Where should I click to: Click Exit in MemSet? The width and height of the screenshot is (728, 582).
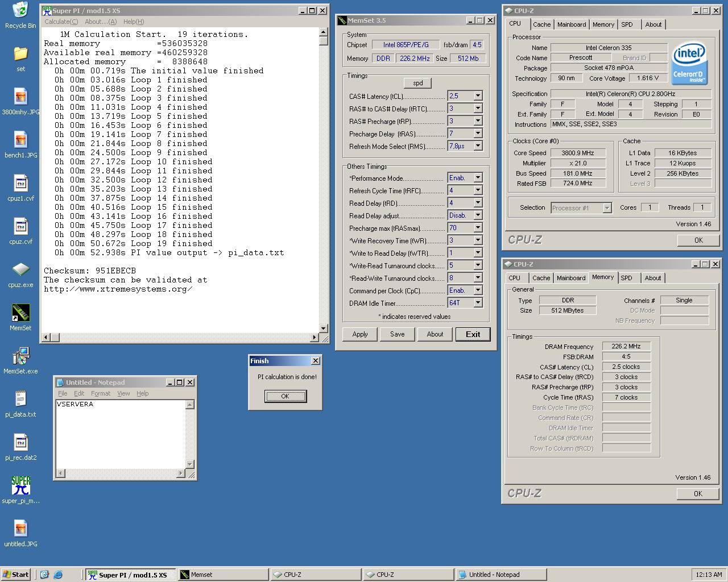[x=473, y=334]
